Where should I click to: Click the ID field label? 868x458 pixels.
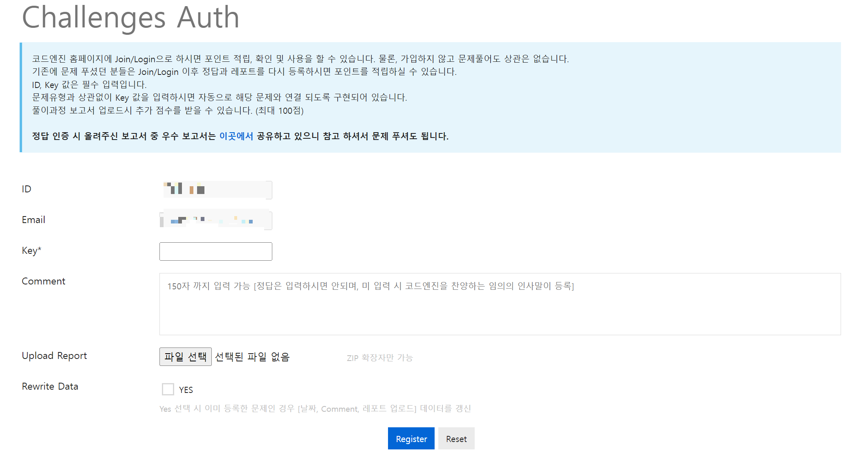pos(27,189)
